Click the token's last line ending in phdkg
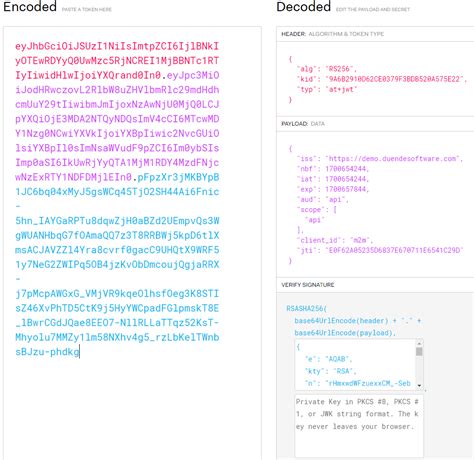Screen dimensions: 474x460 (x=47, y=352)
